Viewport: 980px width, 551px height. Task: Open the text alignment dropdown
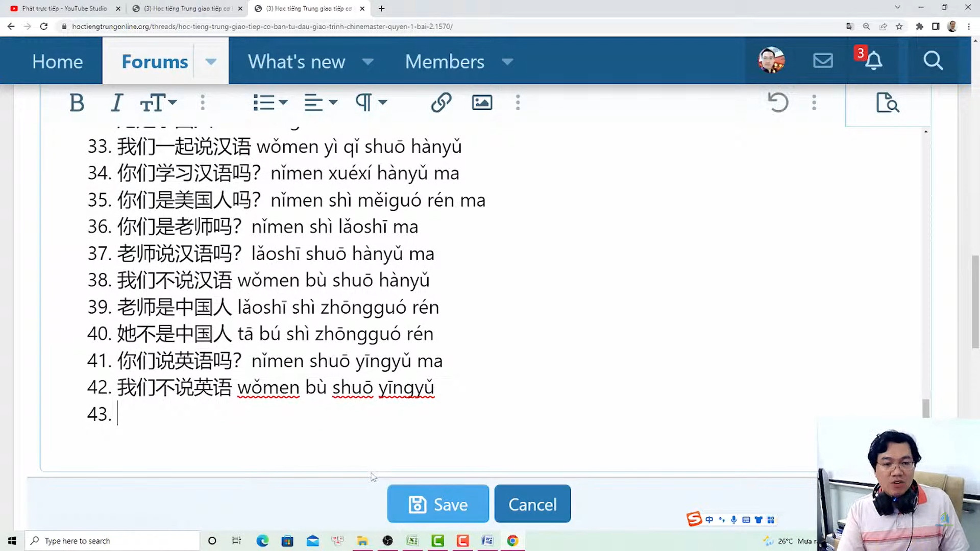click(321, 103)
